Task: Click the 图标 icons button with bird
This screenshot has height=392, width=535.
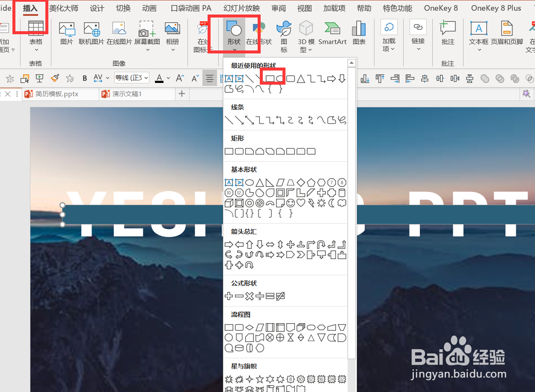Action: (x=284, y=37)
